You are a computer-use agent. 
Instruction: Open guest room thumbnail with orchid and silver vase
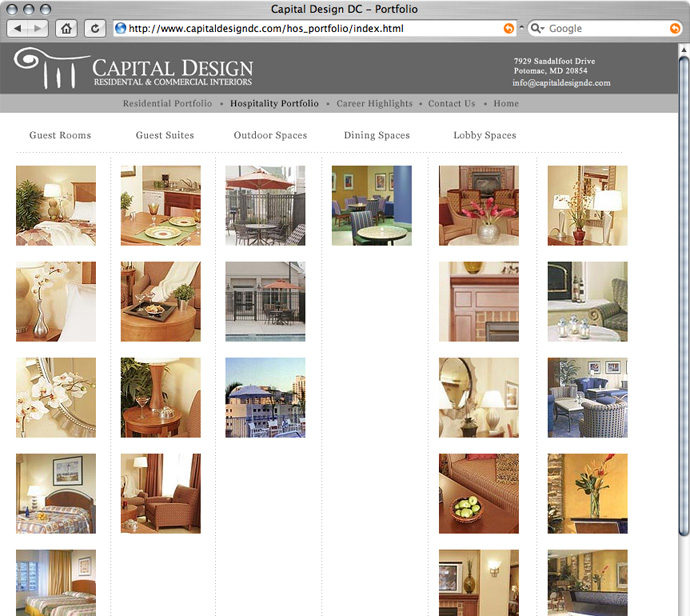coord(56,301)
